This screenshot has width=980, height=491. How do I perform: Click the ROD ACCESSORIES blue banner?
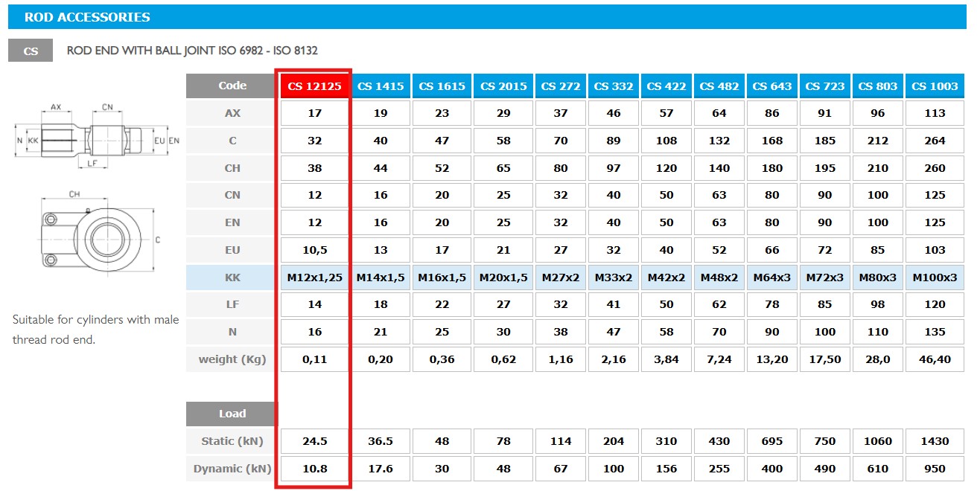click(x=487, y=16)
